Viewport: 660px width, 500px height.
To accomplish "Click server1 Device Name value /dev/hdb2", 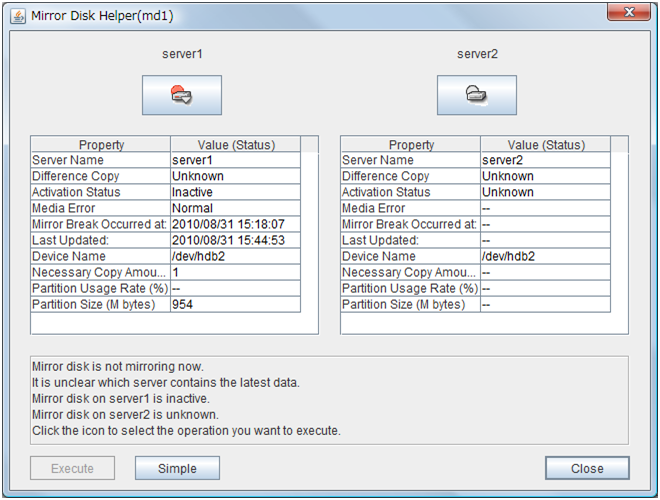I will [235, 256].
